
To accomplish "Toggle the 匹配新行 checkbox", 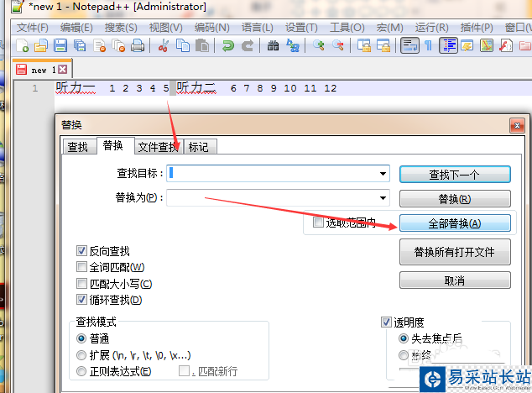I will coord(185,370).
